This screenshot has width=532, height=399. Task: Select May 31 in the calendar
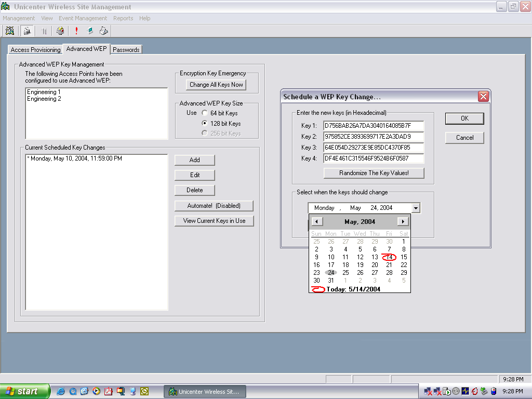[331, 280]
